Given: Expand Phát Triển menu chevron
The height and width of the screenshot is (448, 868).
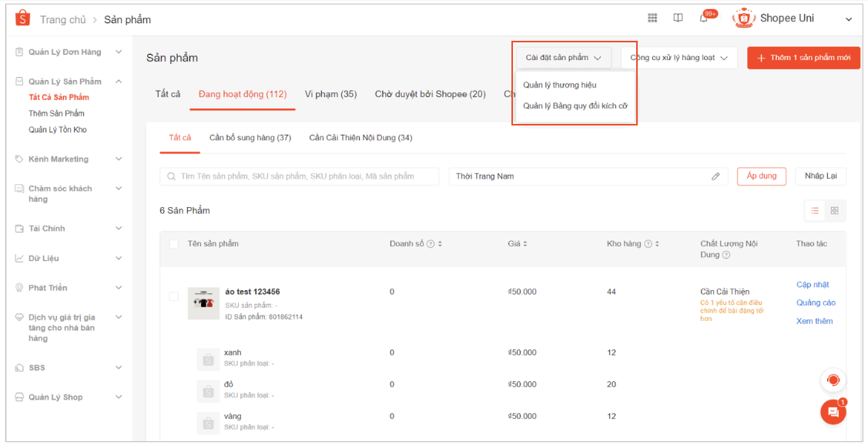Looking at the screenshot, I should (x=119, y=288).
